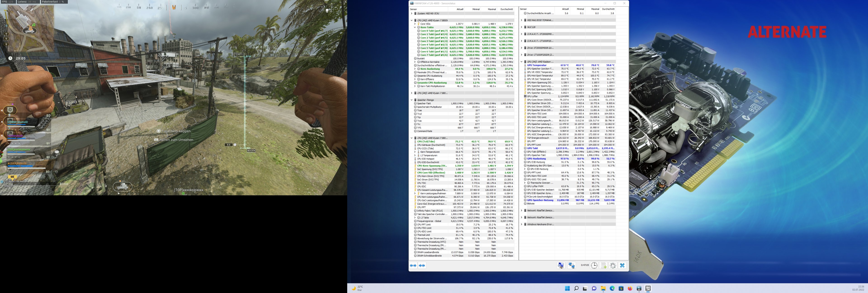Reset the elapsed time clock icon
The image size is (868, 293).
point(594,266)
